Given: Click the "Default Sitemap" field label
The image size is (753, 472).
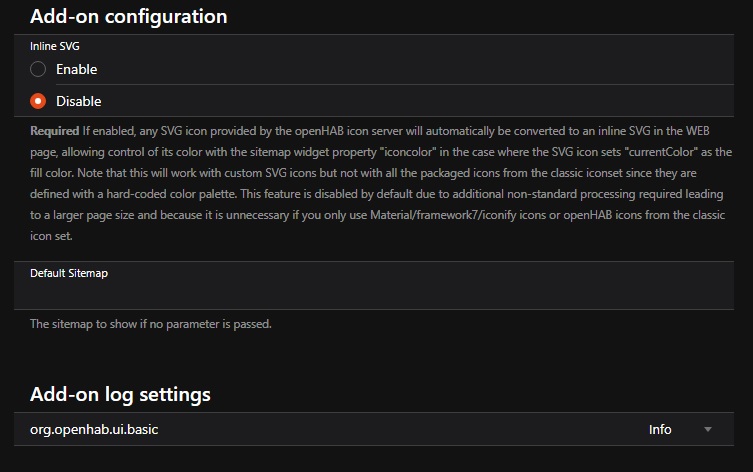Looking at the screenshot, I should 69,273.
